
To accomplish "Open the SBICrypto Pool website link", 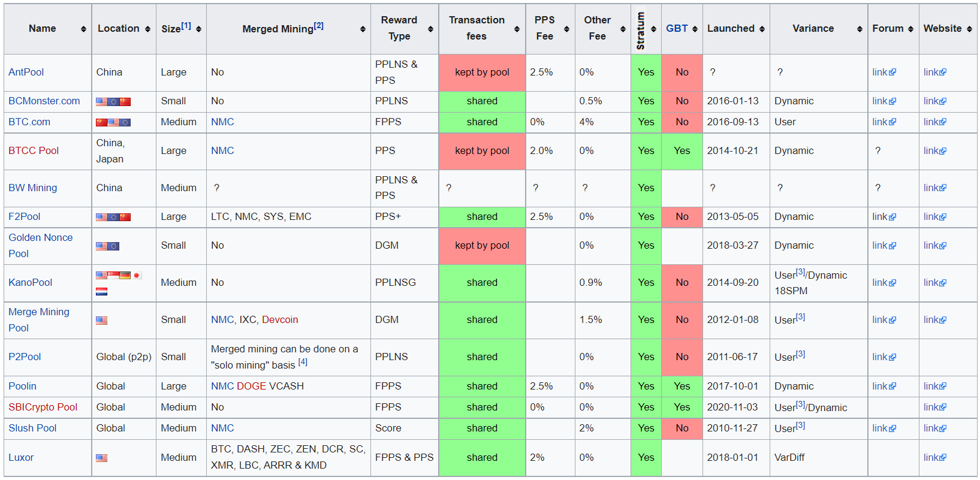I will tap(935, 407).
